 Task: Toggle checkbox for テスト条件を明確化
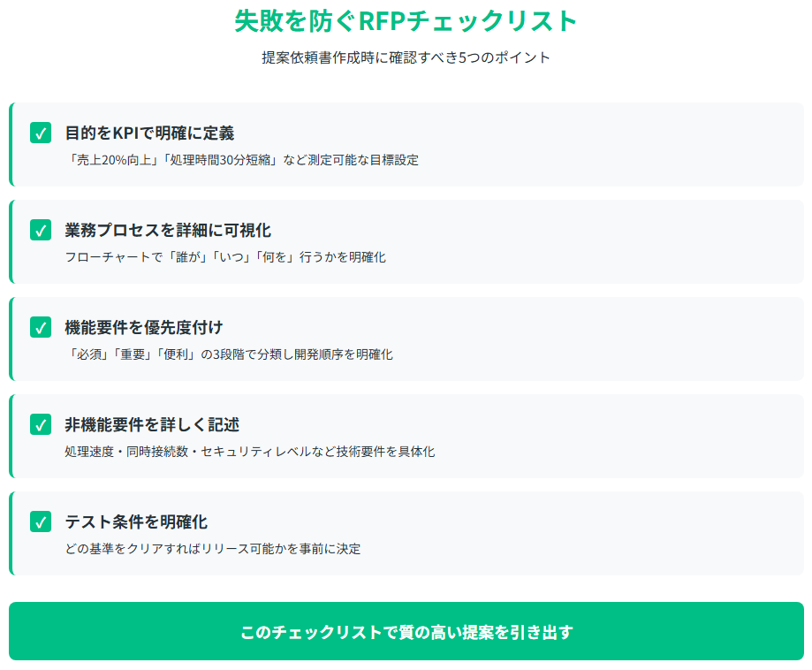pos(41,522)
